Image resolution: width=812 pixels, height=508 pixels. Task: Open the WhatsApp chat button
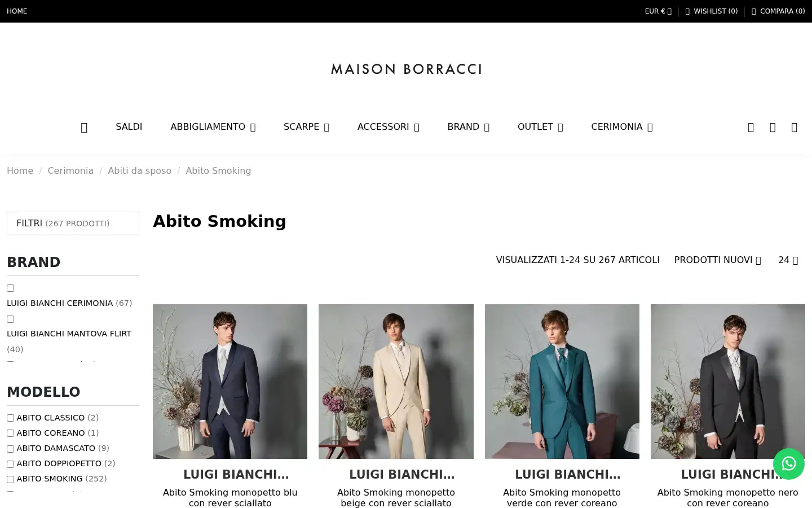tap(788, 464)
